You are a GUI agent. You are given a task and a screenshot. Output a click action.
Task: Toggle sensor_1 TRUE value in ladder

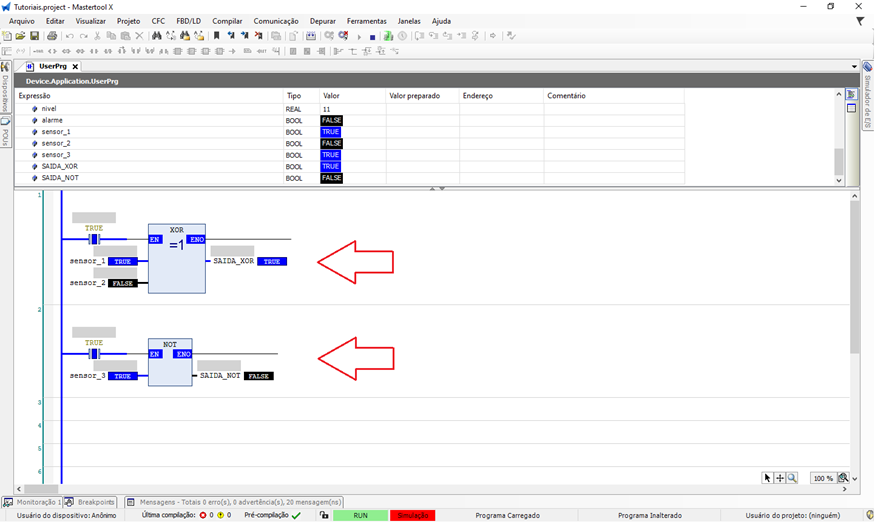pyautogui.click(x=122, y=261)
